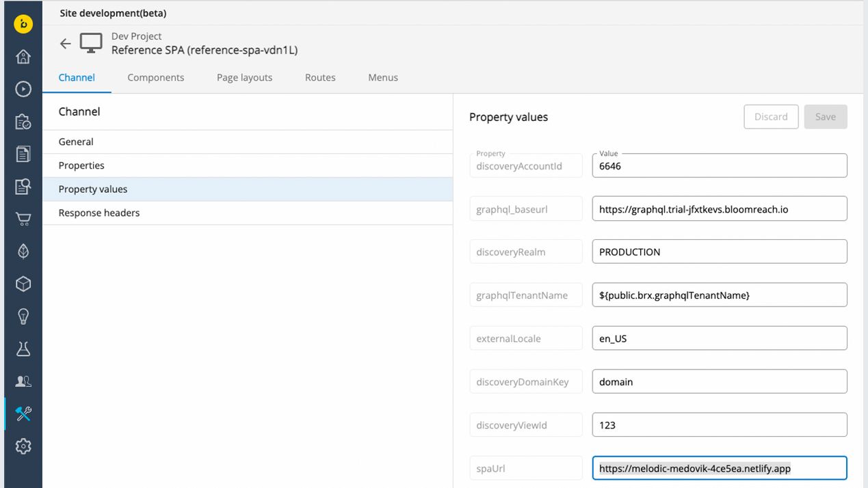Click the Save button
868x488 pixels.
click(826, 117)
